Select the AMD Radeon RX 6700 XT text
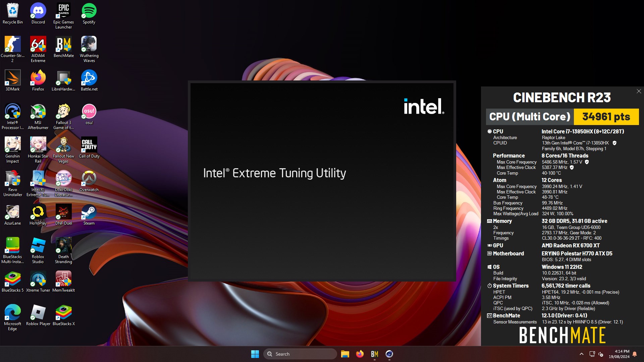The image size is (644, 362). (571, 245)
